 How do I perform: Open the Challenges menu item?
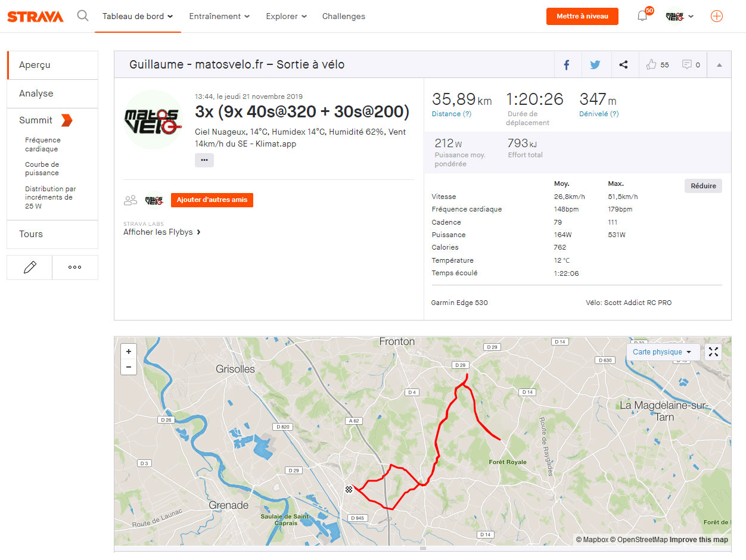[x=344, y=16]
